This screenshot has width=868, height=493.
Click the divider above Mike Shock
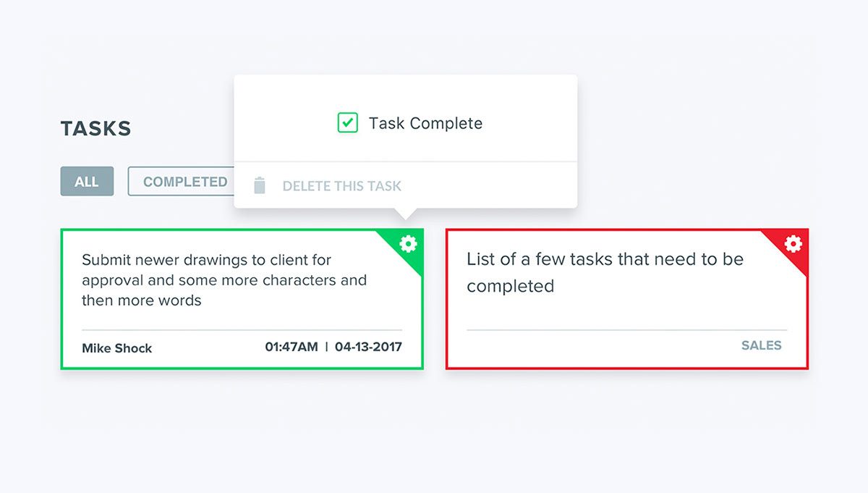pyautogui.click(x=242, y=330)
